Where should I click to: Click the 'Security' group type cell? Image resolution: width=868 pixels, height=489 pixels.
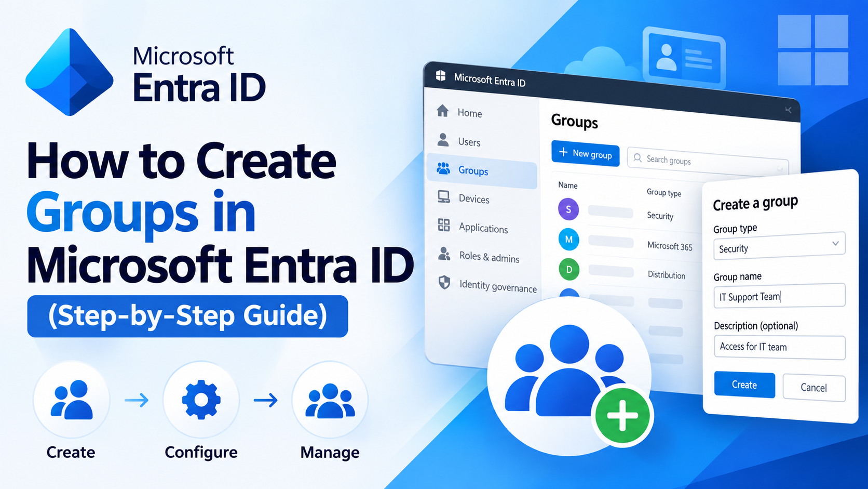[660, 216]
